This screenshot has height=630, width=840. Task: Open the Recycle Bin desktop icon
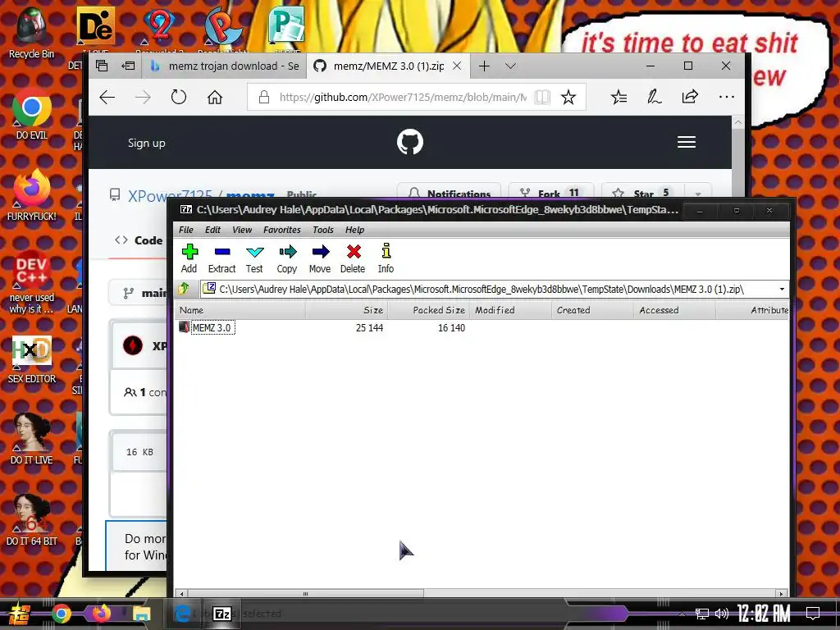32,33
